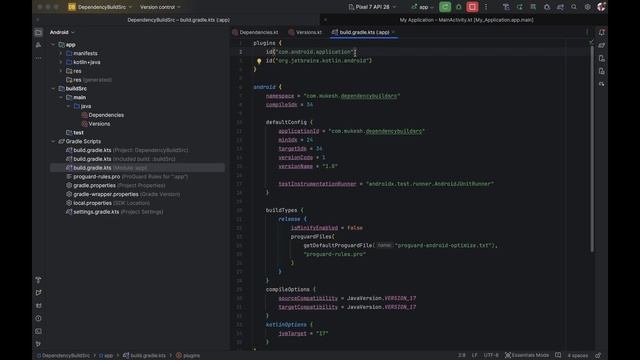640x360 pixels.
Task: Open the Notifications bell on right sidebar
Action: tap(602, 32)
